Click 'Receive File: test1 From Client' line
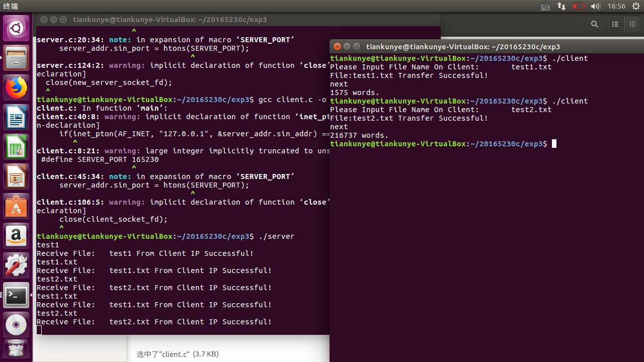This screenshot has height=362, width=644. click(x=145, y=253)
